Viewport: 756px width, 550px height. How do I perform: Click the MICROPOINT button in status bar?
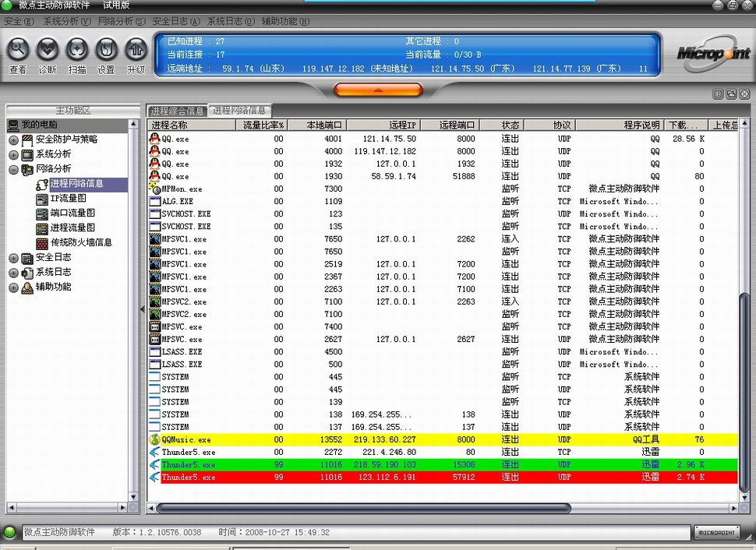(717, 533)
